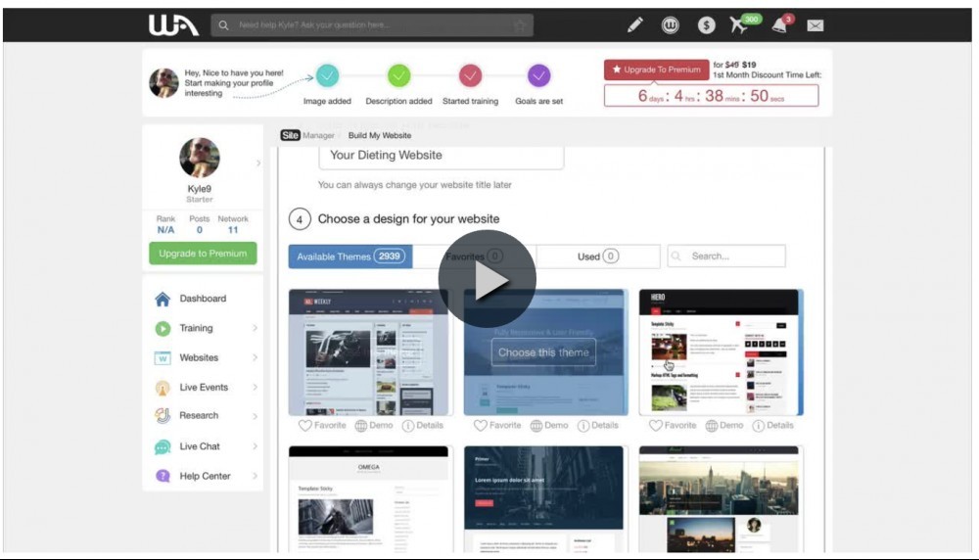Click the website title input field
The height and width of the screenshot is (560, 979).
tap(441, 156)
